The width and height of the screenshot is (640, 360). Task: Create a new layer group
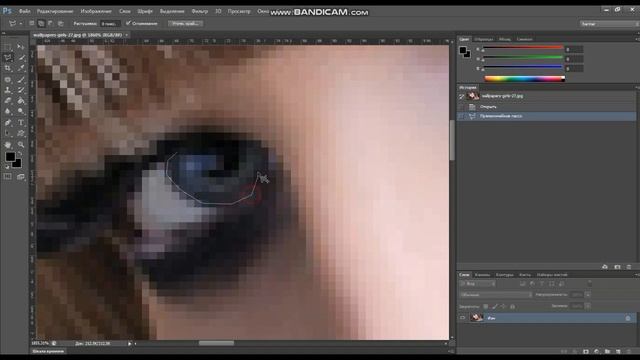coord(608,351)
